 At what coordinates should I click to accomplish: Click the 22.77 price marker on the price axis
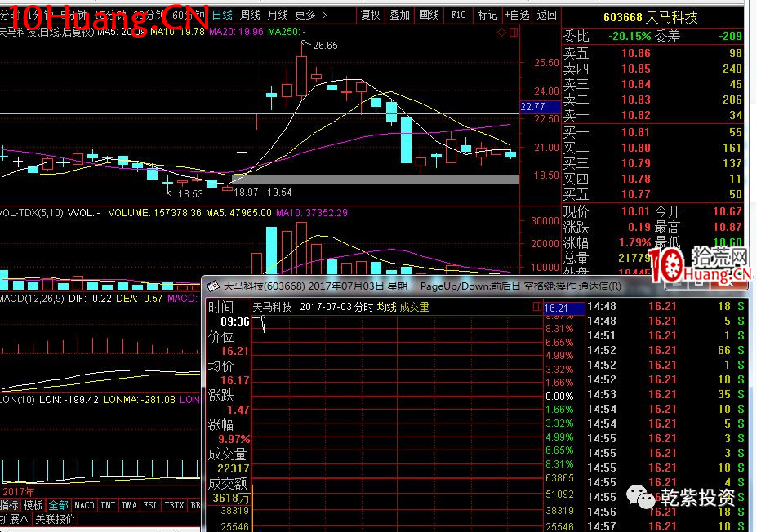coord(541,106)
